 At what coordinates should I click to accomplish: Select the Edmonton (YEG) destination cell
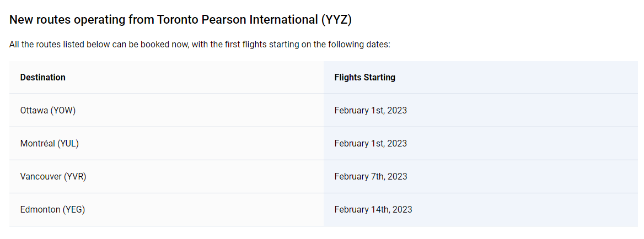[x=52, y=209]
